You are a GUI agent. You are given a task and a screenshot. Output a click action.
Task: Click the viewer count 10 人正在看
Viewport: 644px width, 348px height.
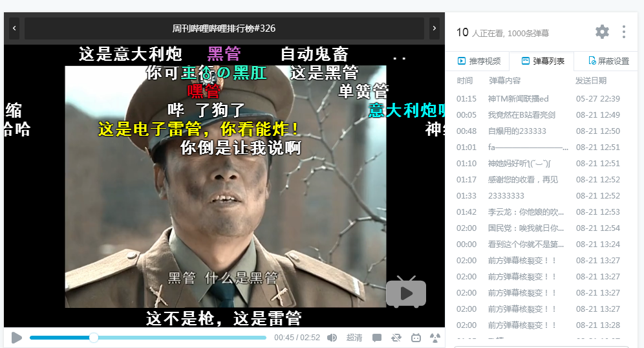coord(481,32)
